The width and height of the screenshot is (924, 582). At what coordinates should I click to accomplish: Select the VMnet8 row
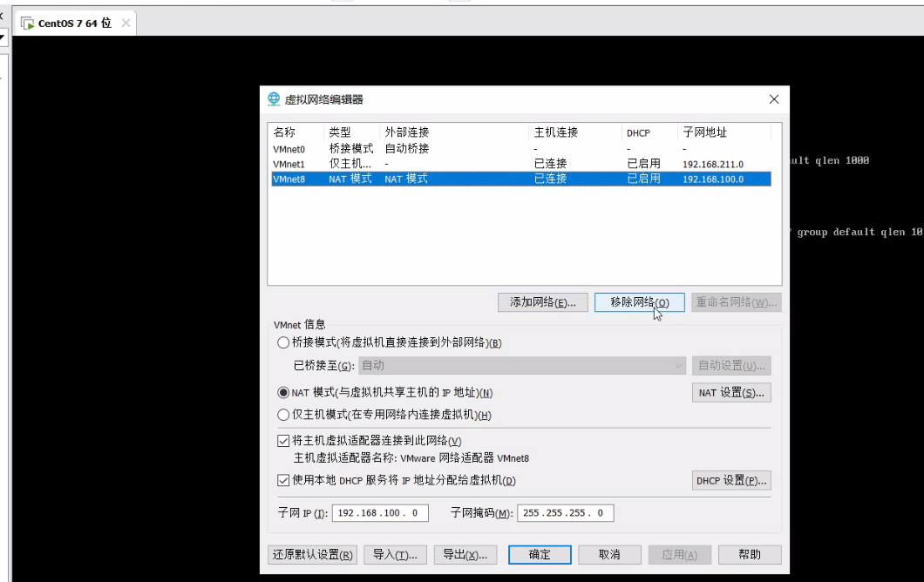[521, 179]
